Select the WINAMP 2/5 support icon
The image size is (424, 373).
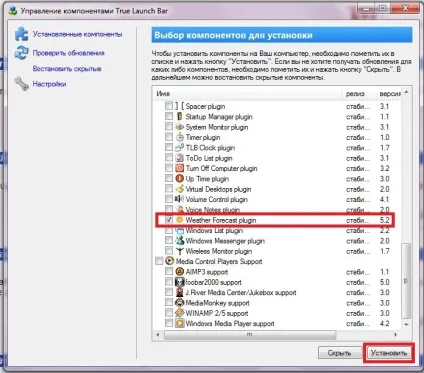point(179,313)
